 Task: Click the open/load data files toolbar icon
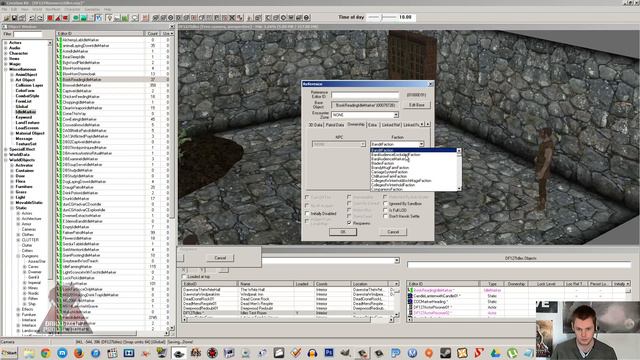tap(7, 18)
